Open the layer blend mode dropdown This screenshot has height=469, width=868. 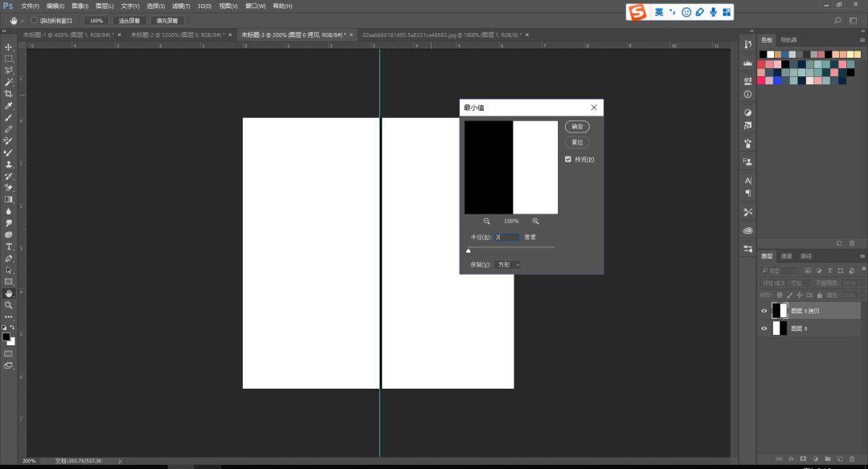click(x=785, y=283)
